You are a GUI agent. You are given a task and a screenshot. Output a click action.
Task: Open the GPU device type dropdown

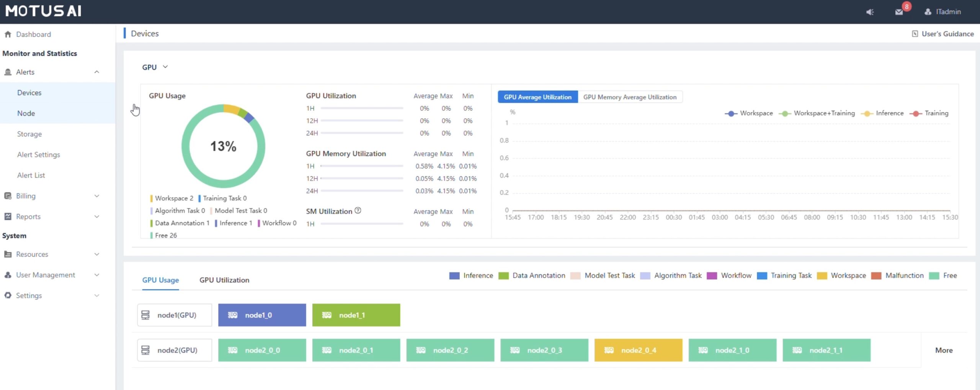point(155,67)
